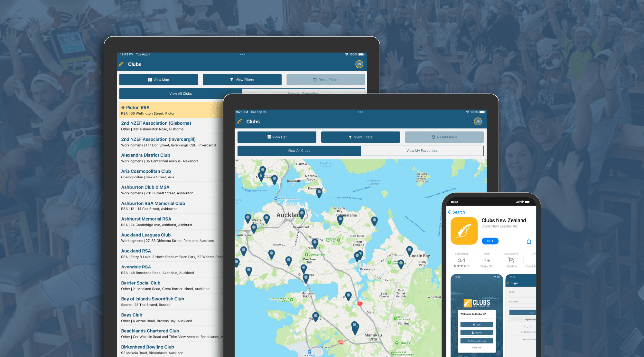644x357 pixels.
Task: Select Birkenhead Bowling Club entry
Action: pos(171,350)
